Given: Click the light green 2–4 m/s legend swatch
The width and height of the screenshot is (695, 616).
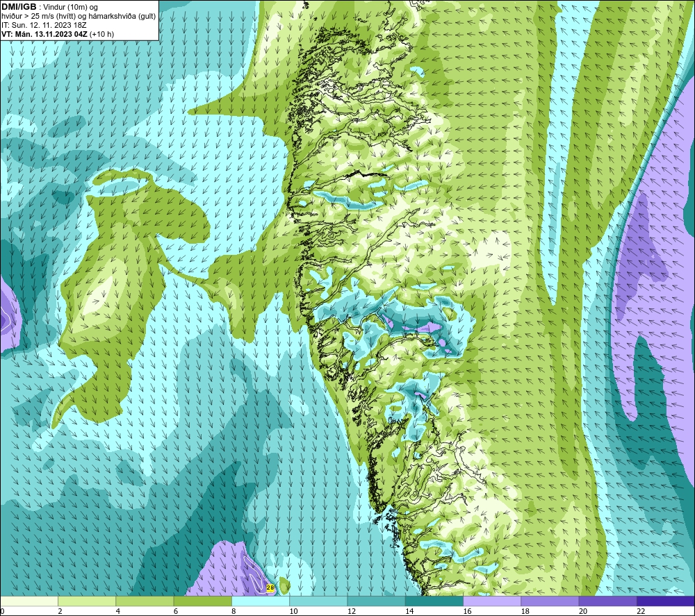Looking at the screenshot, I should point(87,601).
